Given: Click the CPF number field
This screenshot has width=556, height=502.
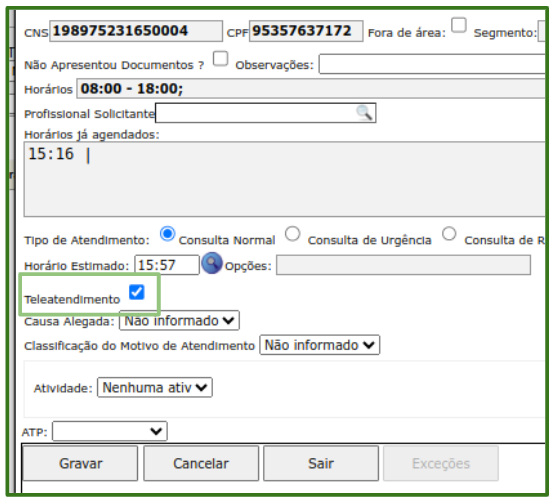Looking at the screenshot, I should (306, 31).
